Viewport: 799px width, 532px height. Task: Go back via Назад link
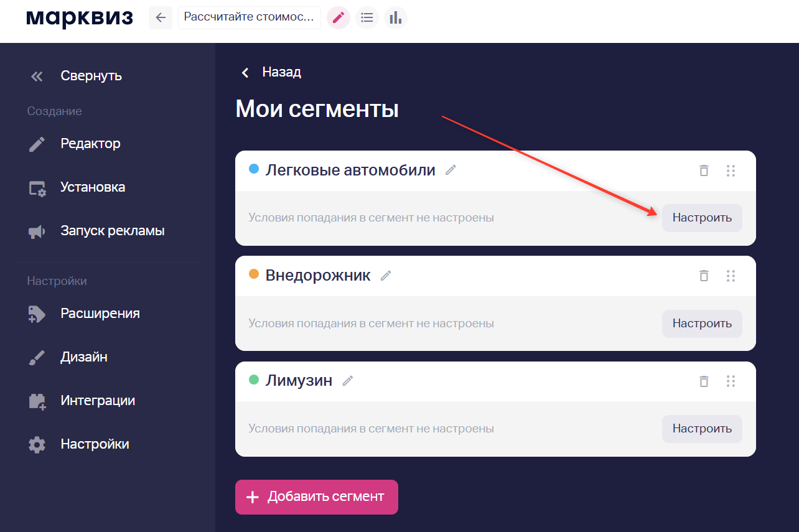pyautogui.click(x=281, y=72)
